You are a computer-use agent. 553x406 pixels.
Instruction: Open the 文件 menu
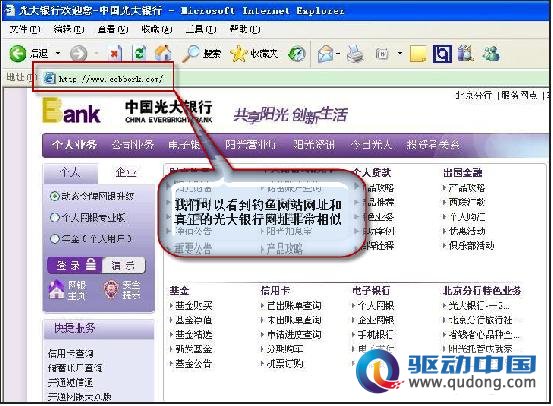25,29
